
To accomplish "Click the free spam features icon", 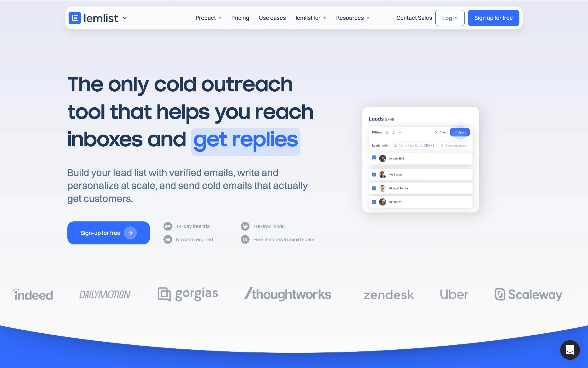I will 245,240.
